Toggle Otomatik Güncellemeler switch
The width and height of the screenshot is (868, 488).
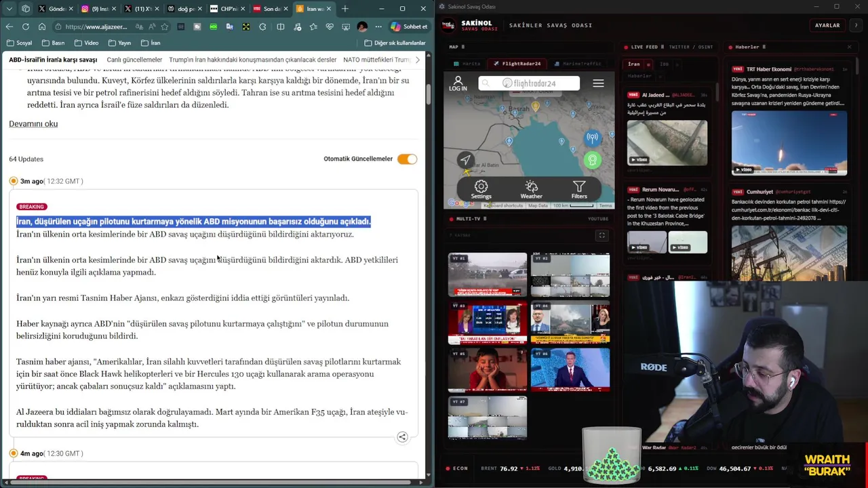pos(407,159)
